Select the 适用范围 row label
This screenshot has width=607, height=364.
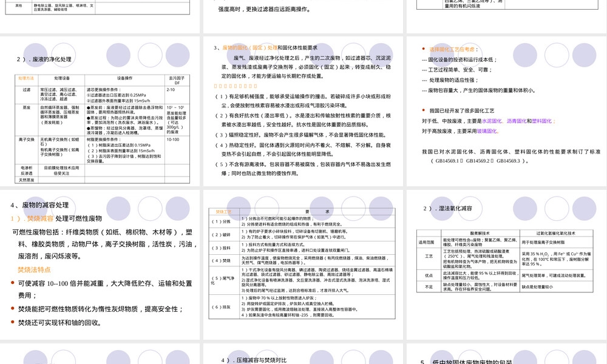[x=426, y=242]
